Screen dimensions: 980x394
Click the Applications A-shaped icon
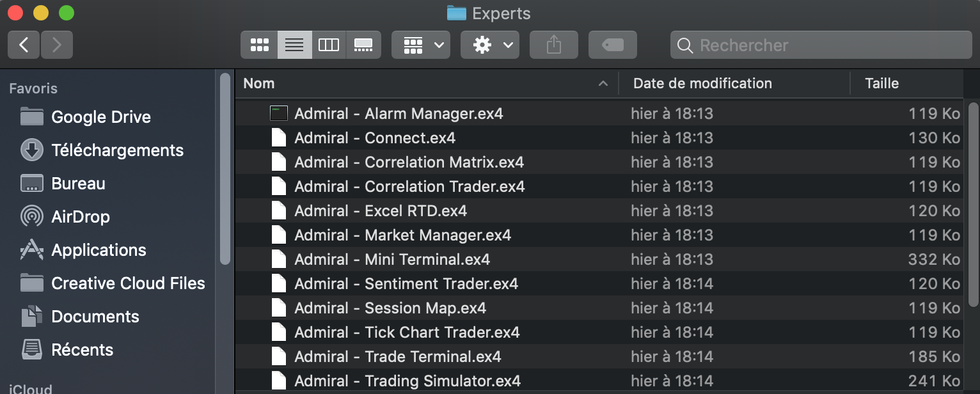click(x=32, y=250)
